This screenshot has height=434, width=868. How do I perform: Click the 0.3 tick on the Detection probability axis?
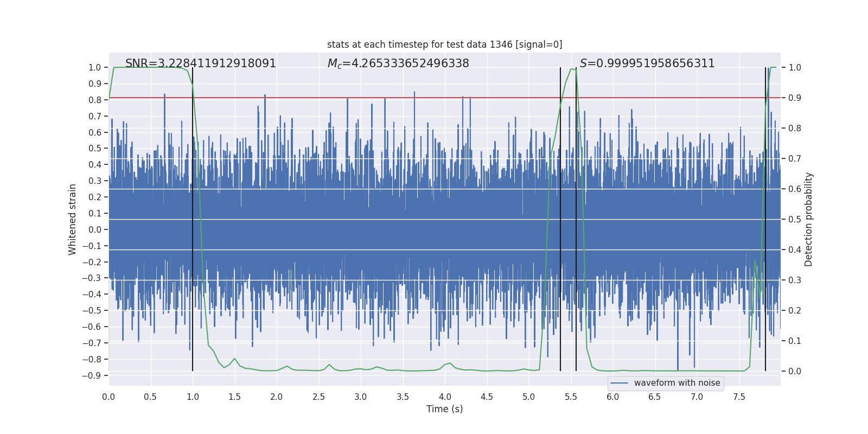(795, 280)
